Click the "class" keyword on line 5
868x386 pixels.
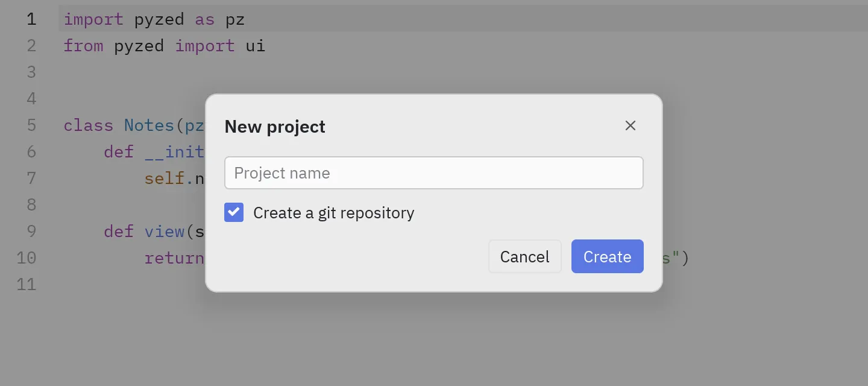(x=89, y=125)
